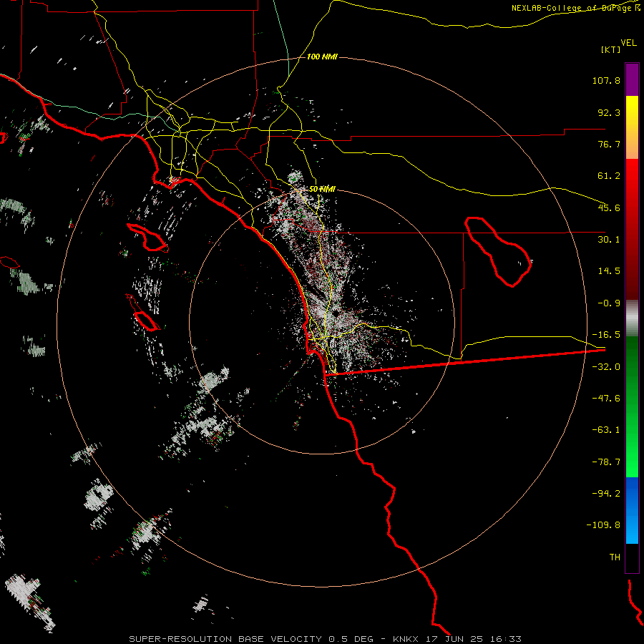The width and height of the screenshot is (644, 644).
Task: Click the [KT] units label
Action: (x=610, y=49)
